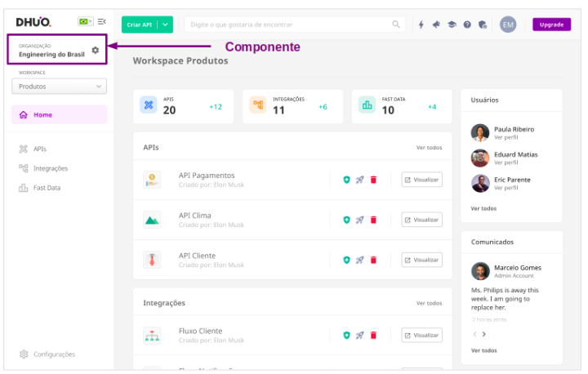This screenshot has height=374, width=588.
Task: Click Visualizar for Fluxo Cliente
Action: pyautogui.click(x=422, y=336)
